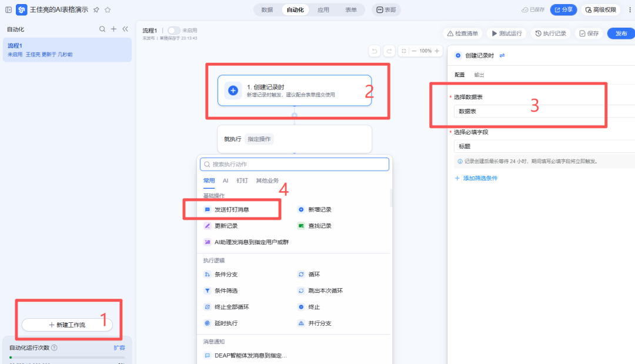Open the 其他业务 actions tab
Image resolution: width=635 pixels, height=364 pixels.
(268, 181)
